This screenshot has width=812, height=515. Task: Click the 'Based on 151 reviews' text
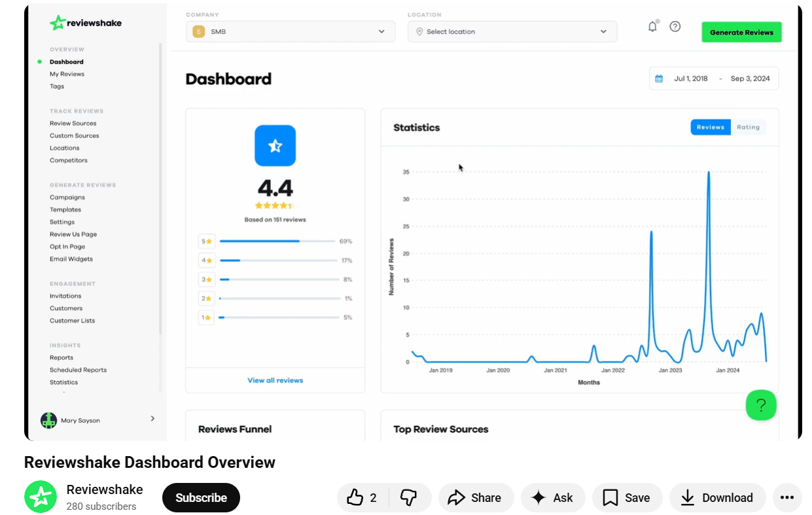(275, 220)
